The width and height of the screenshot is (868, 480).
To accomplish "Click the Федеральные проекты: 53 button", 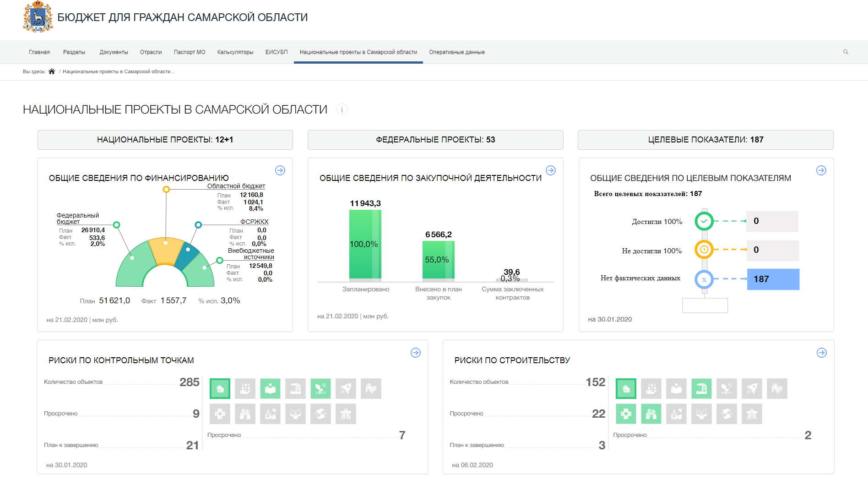I will [x=435, y=140].
